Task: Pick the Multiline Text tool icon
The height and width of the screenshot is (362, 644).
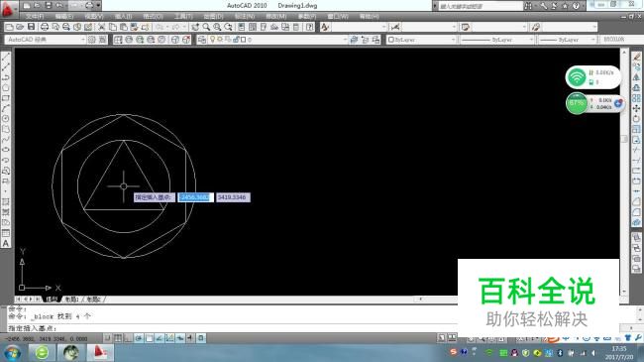Action: click(6, 243)
